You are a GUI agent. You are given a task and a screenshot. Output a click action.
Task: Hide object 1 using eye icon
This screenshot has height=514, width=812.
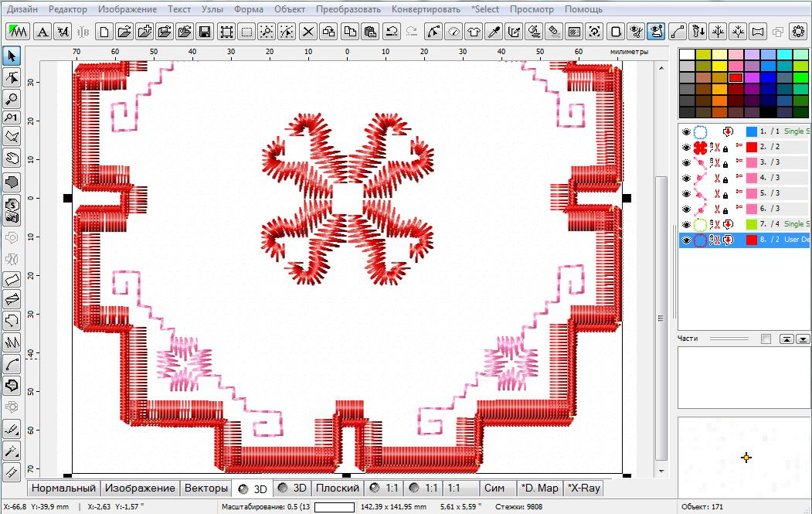686,131
